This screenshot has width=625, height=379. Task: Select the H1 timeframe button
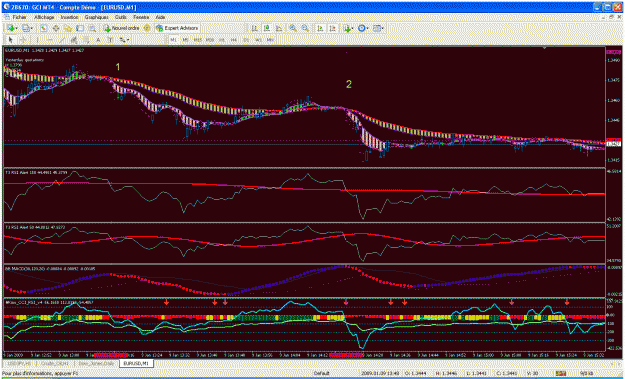222,40
